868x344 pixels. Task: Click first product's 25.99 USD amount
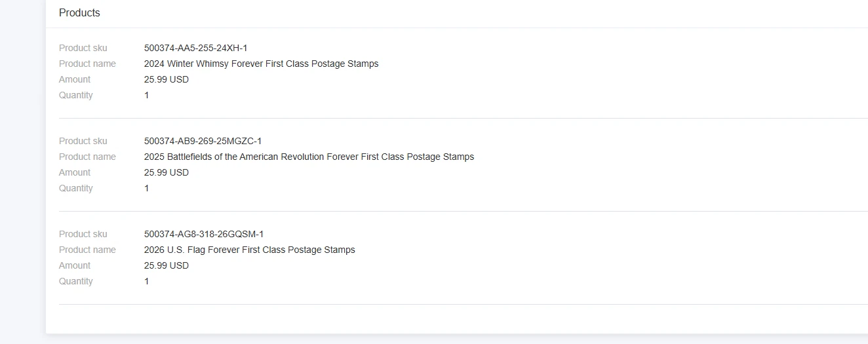click(x=167, y=79)
